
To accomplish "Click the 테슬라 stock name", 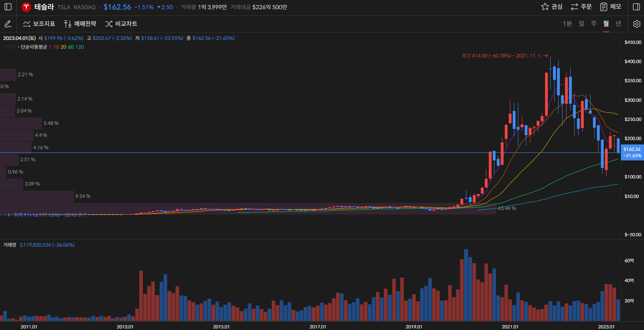I will [44, 7].
